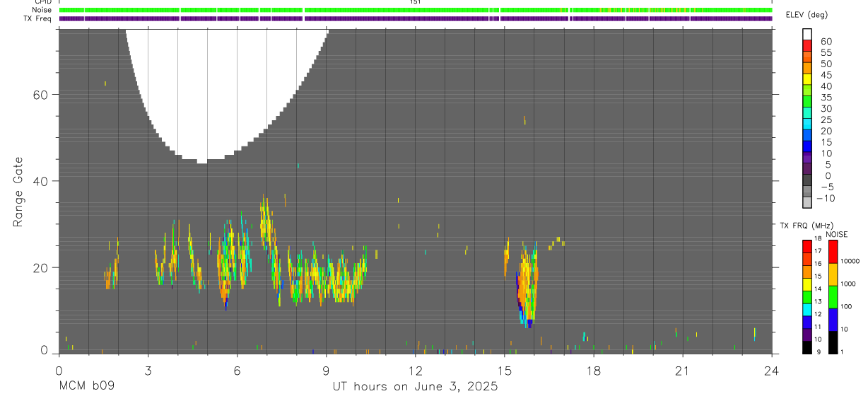Click the 18 hour tick label
Image resolution: width=868 pixels, height=401 pixels.
594,371
